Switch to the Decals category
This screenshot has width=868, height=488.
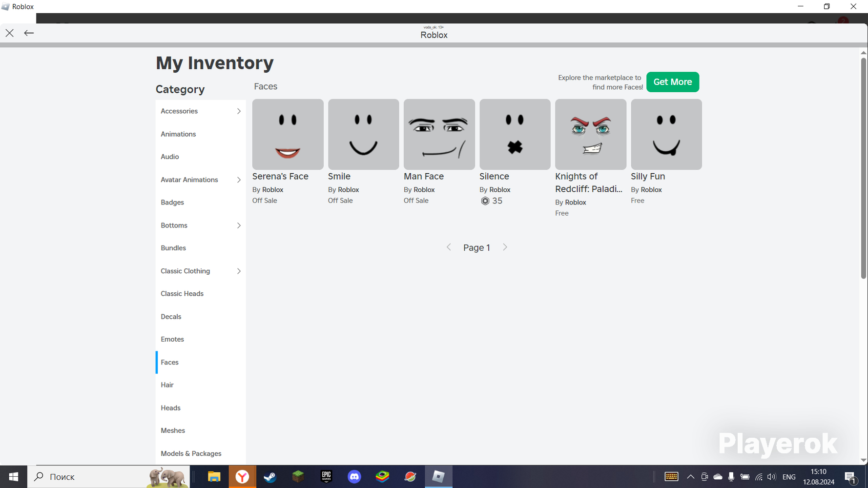click(x=201, y=317)
